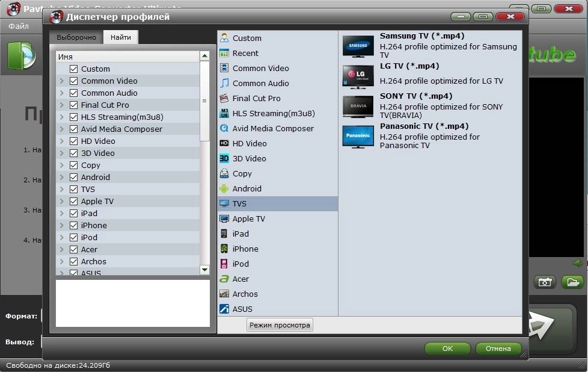Screen dimensions: 588x372
Task: Expand the TVS tree node
Action: [62, 189]
